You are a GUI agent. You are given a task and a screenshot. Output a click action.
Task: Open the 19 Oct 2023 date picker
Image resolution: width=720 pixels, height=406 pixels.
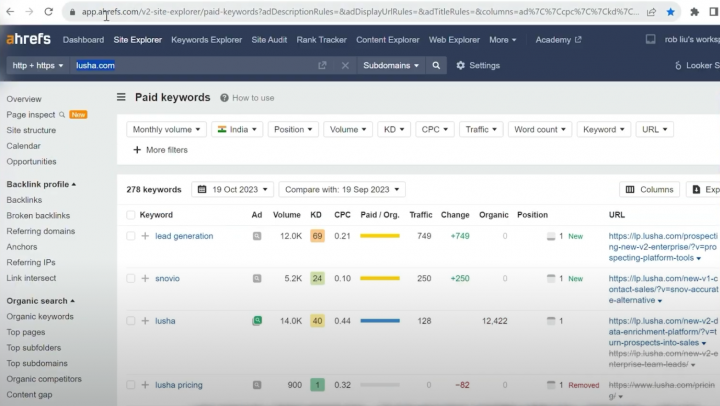pos(231,189)
